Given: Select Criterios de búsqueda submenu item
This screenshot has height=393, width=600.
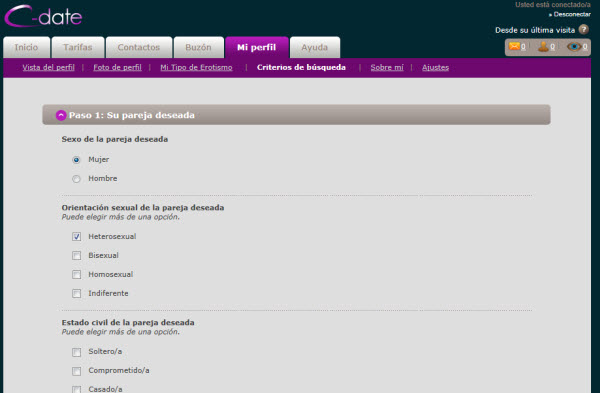Looking at the screenshot, I should click(x=301, y=67).
